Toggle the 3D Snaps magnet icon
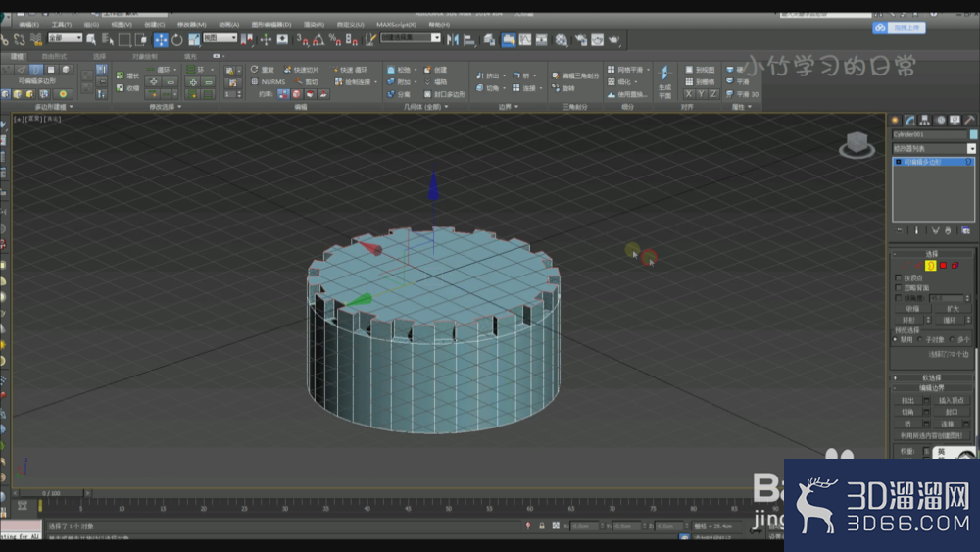The height and width of the screenshot is (552, 980). pyautogui.click(x=303, y=40)
